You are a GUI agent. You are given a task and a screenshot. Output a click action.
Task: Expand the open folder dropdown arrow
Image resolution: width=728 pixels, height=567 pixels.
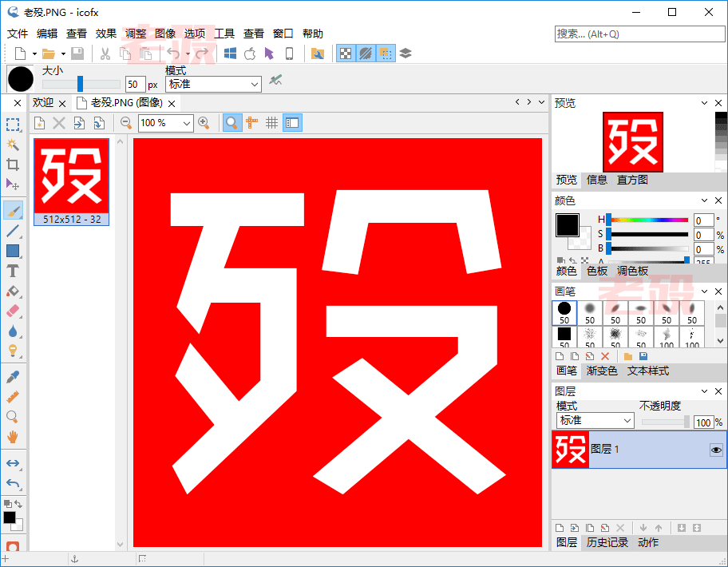tap(63, 54)
